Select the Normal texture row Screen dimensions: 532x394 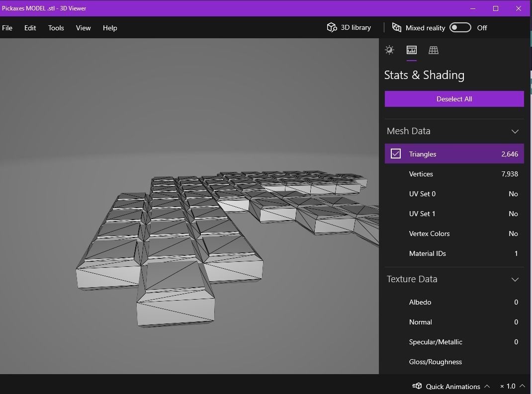pos(454,322)
